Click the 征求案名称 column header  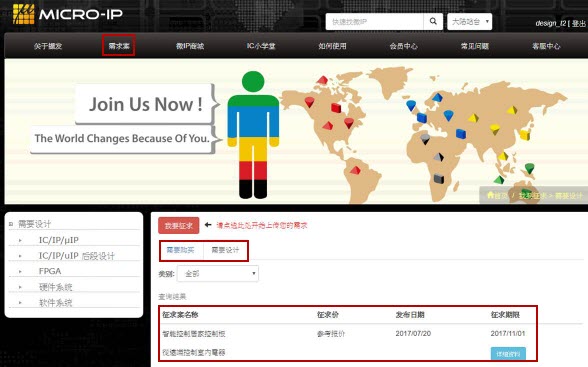(x=180, y=315)
